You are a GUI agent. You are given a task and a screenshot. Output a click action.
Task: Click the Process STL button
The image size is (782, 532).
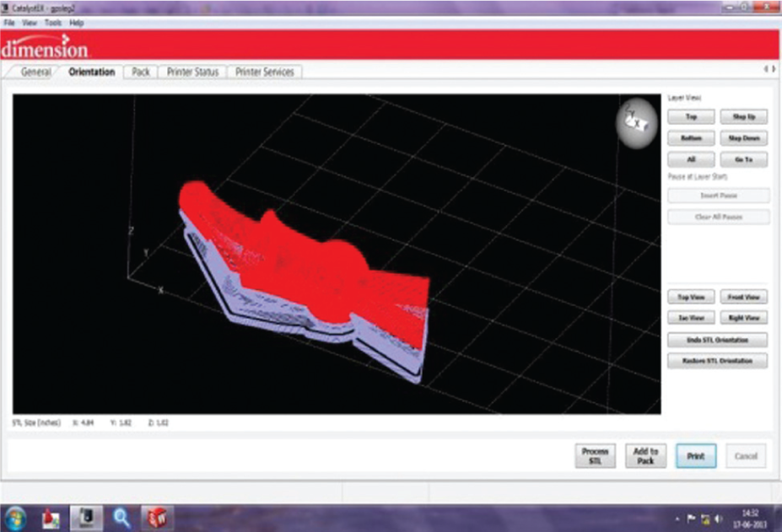point(595,456)
